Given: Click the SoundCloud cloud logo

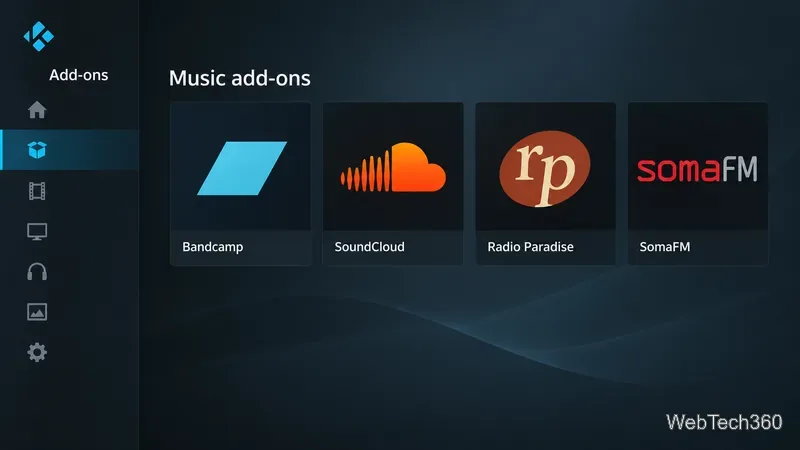Looking at the screenshot, I should point(393,167).
